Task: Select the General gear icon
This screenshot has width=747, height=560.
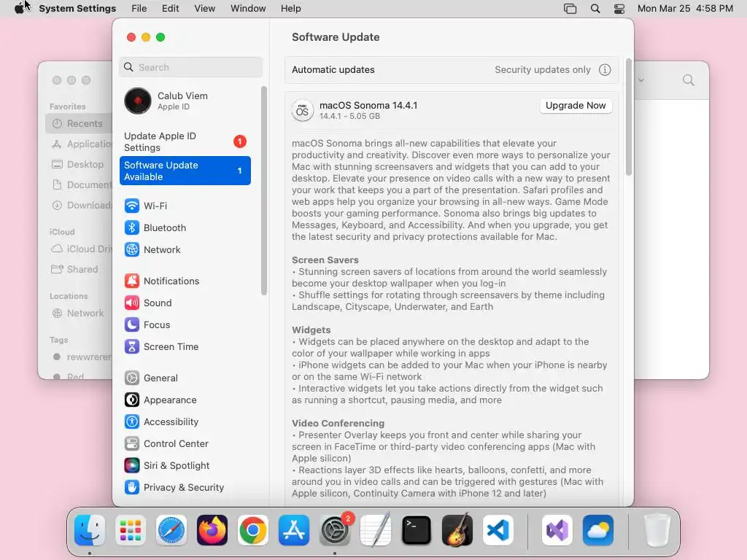Action: click(x=132, y=378)
